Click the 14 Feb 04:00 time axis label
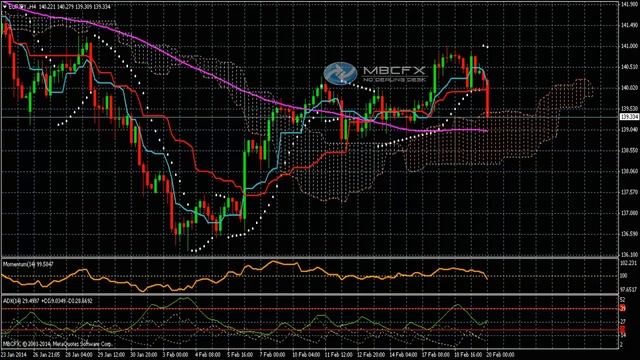This screenshot has height=360, width=640. [x=404, y=355]
